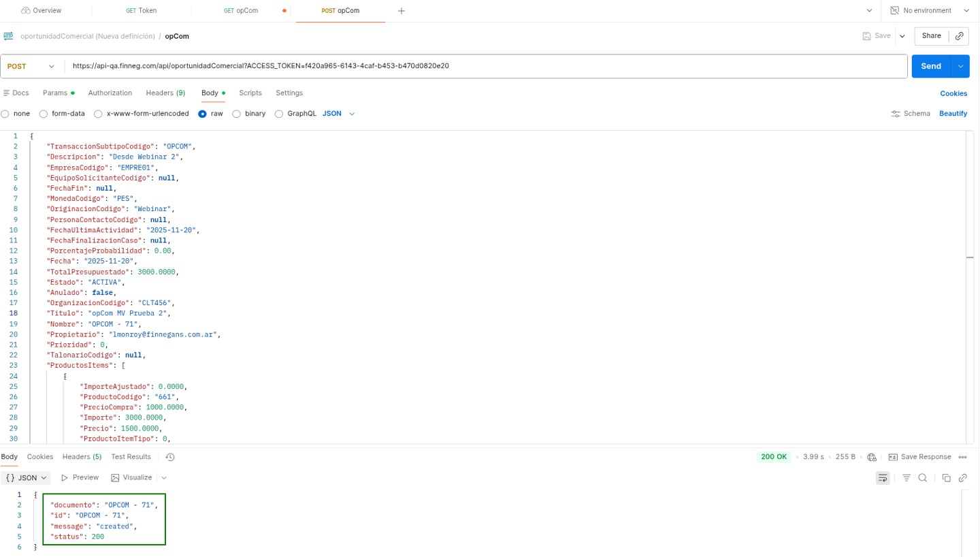Toggle word wrap in response viewer
This screenshot has width=980, height=557.
[883, 478]
